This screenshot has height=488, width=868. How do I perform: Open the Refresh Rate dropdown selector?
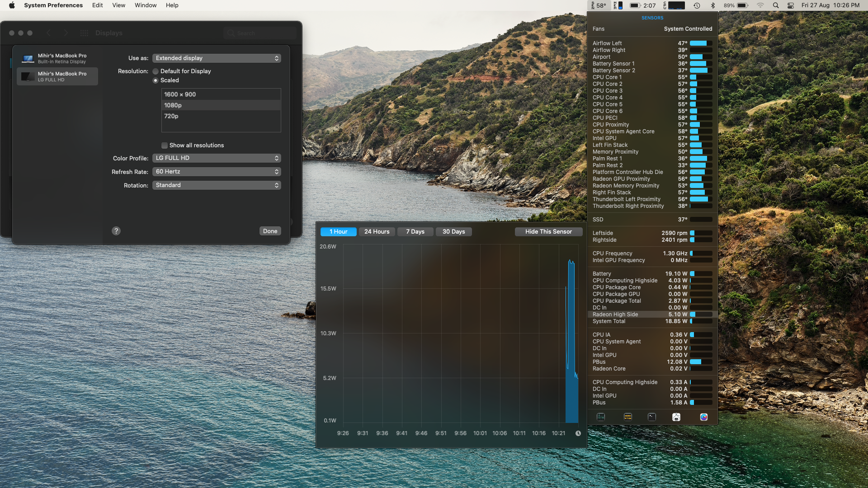tap(217, 172)
